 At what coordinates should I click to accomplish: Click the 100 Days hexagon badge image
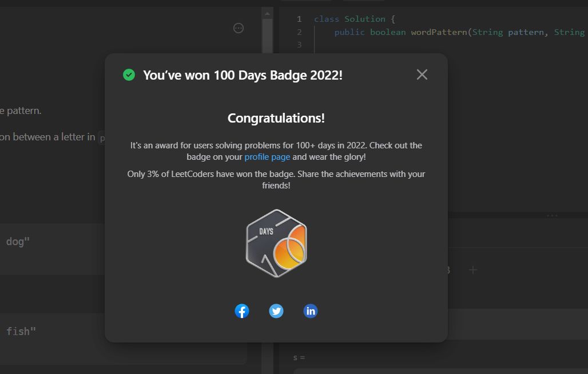coord(276,243)
